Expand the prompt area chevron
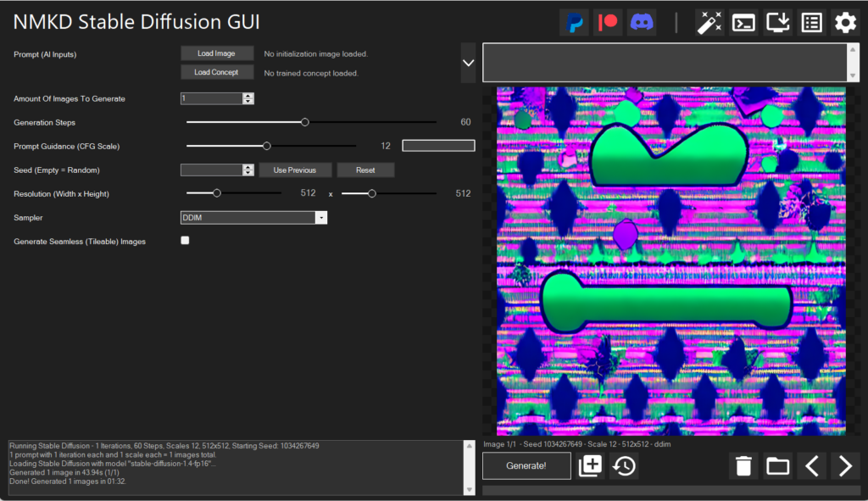 tap(468, 63)
